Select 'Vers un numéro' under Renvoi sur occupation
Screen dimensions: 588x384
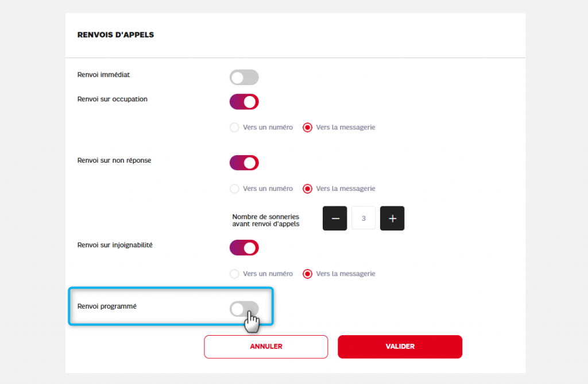(x=234, y=128)
